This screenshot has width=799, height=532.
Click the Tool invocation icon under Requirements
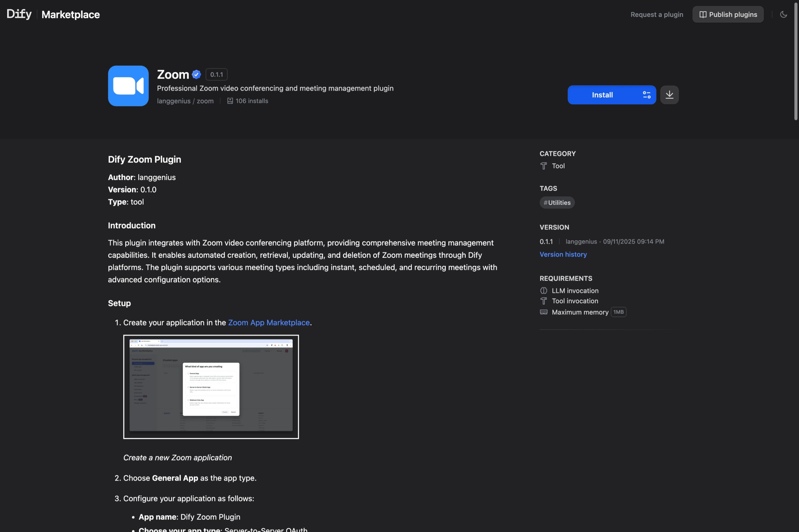[543, 301]
